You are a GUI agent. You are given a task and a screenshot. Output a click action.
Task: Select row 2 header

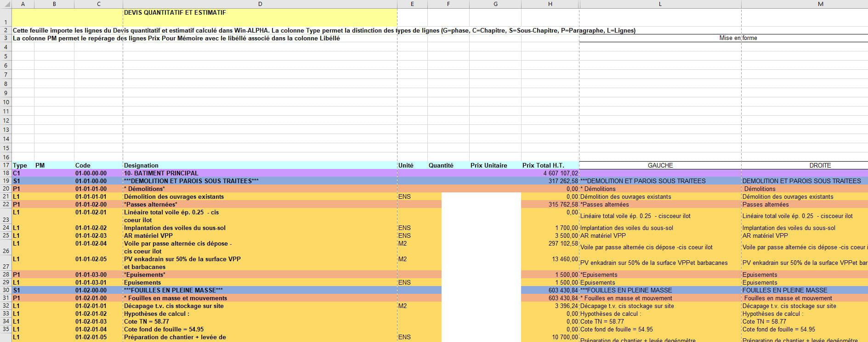pyautogui.click(x=6, y=30)
